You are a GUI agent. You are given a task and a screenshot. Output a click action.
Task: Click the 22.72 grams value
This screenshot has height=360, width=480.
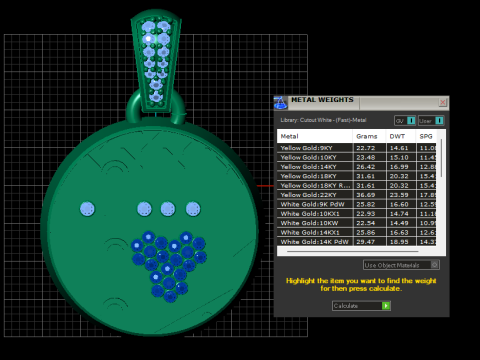(x=366, y=148)
